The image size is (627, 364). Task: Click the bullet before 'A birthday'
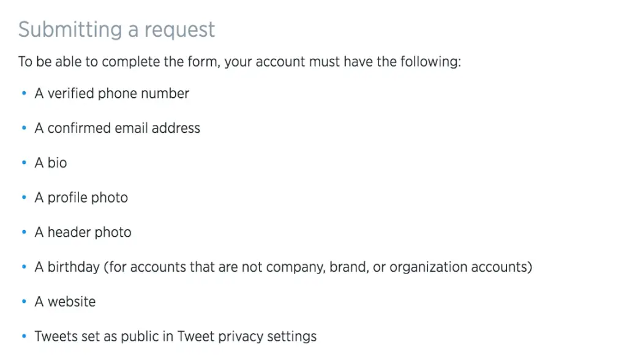click(x=24, y=267)
